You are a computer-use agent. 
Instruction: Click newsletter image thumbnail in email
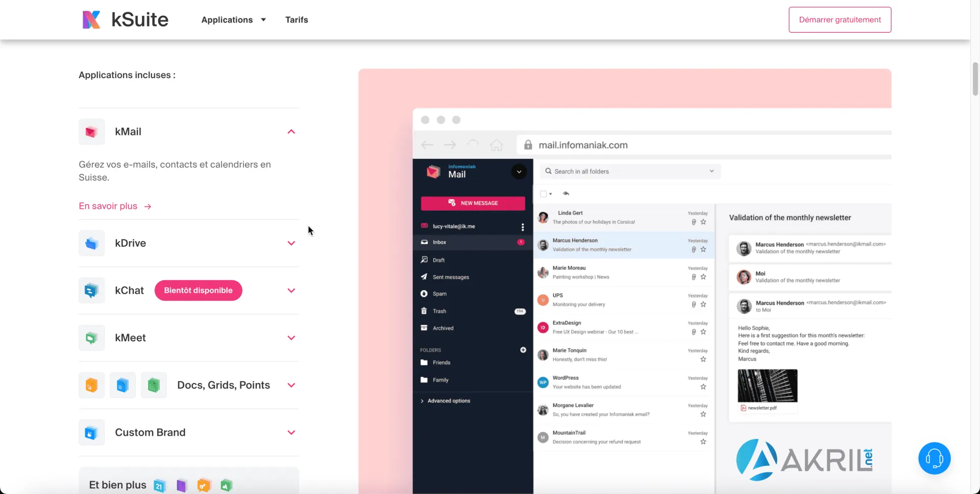pyautogui.click(x=767, y=386)
